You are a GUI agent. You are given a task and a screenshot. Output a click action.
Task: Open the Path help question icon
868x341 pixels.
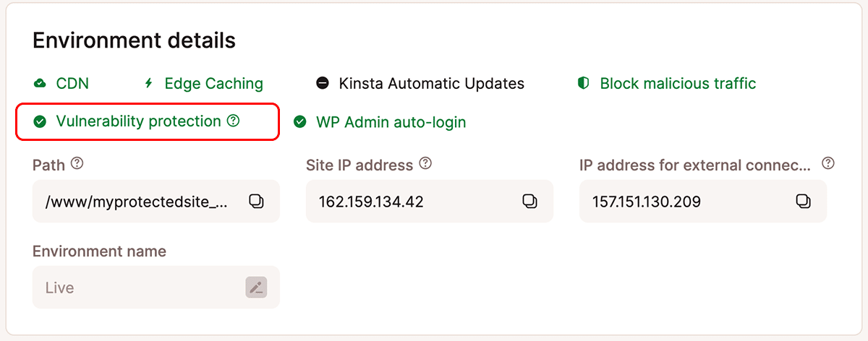(x=77, y=164)
